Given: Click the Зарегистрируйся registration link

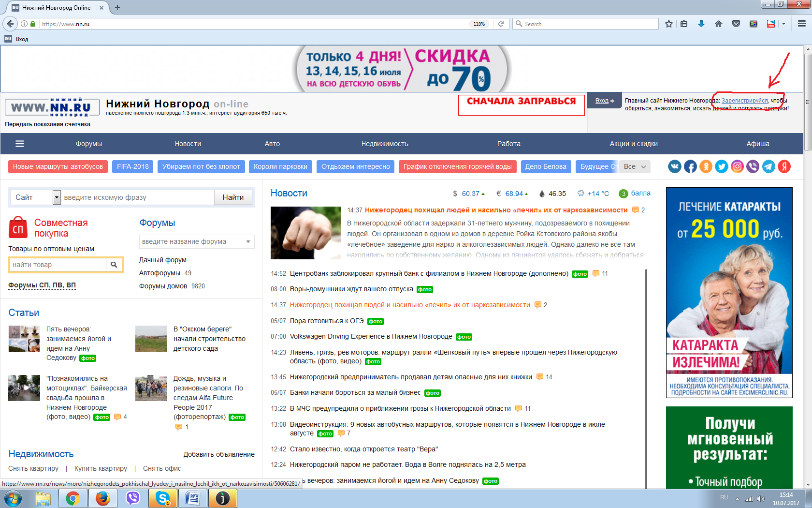Looking at the screenshot, I should pos(745,101).
